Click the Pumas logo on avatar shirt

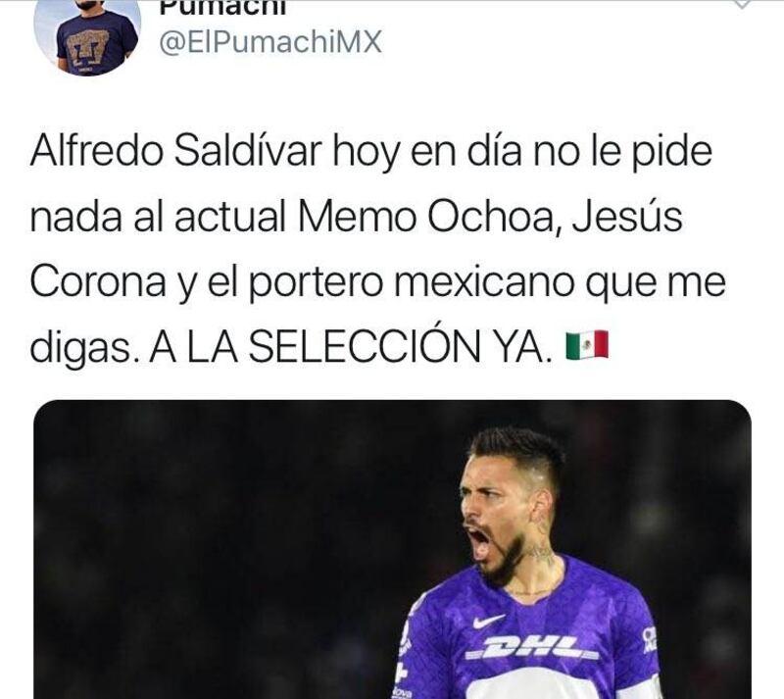click(88, 47)
